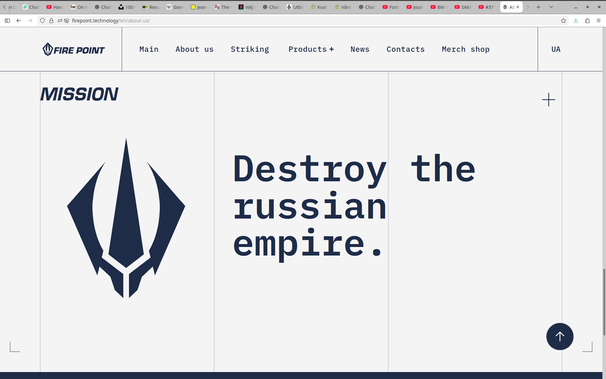This screenshot has width=606, height=379.
Task: Open the Main navigation link
Action: pos(149,49)
